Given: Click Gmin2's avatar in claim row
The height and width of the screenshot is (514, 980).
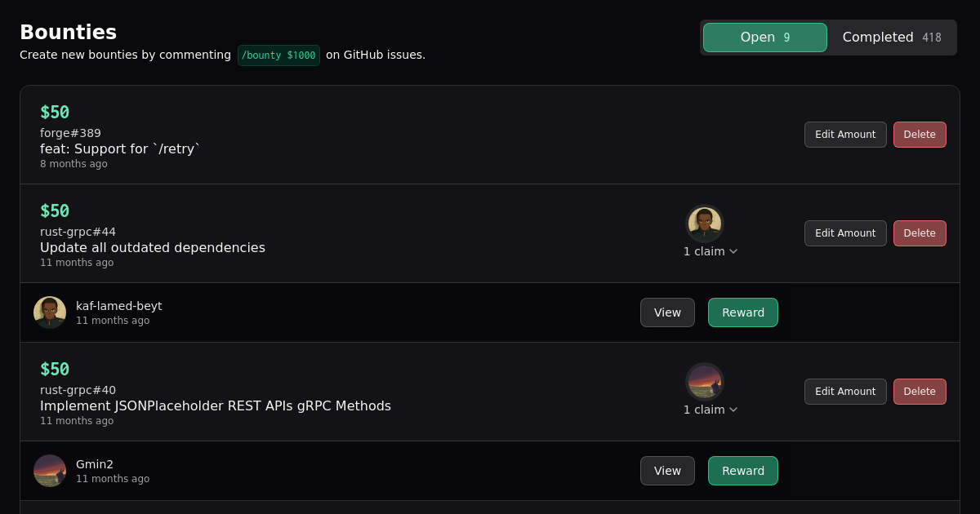Looking at the screenshot, I should [50, 471].
